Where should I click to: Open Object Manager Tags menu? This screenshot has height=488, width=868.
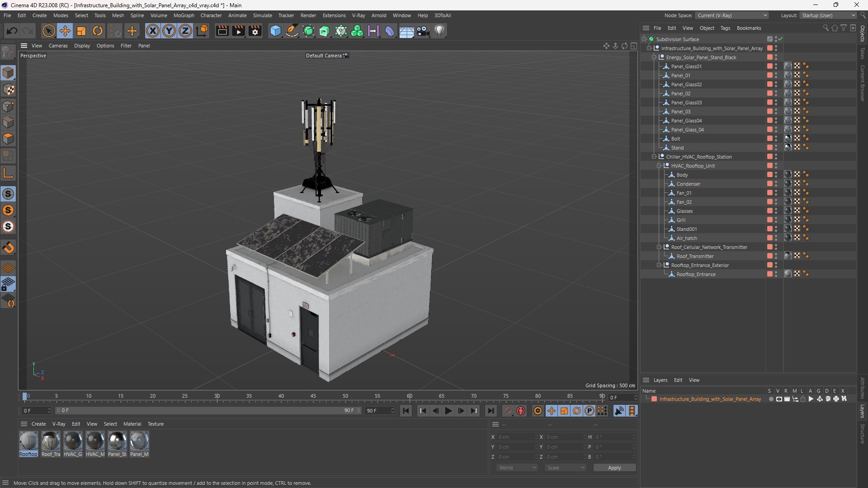point(725,28)
